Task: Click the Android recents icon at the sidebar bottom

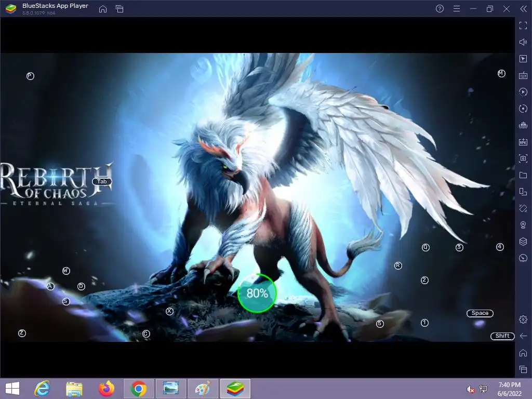Action: point(523,369)
